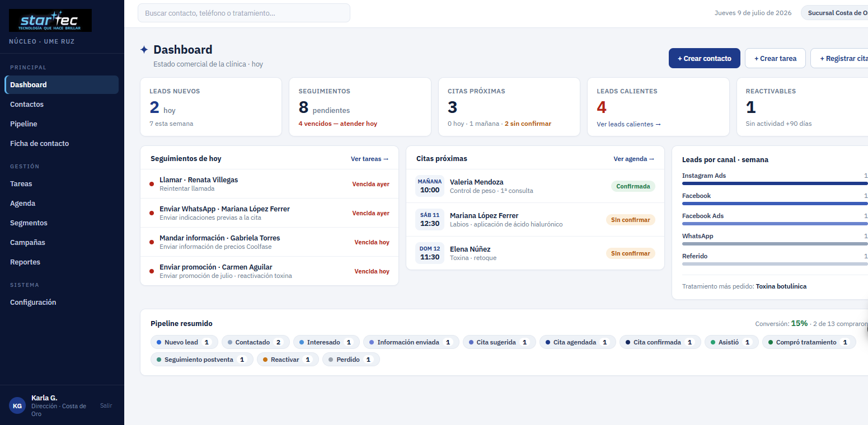Select the Cita agendada pipeline chip
This screenshot has height=425, width=868.
click(x=578, y=342)
